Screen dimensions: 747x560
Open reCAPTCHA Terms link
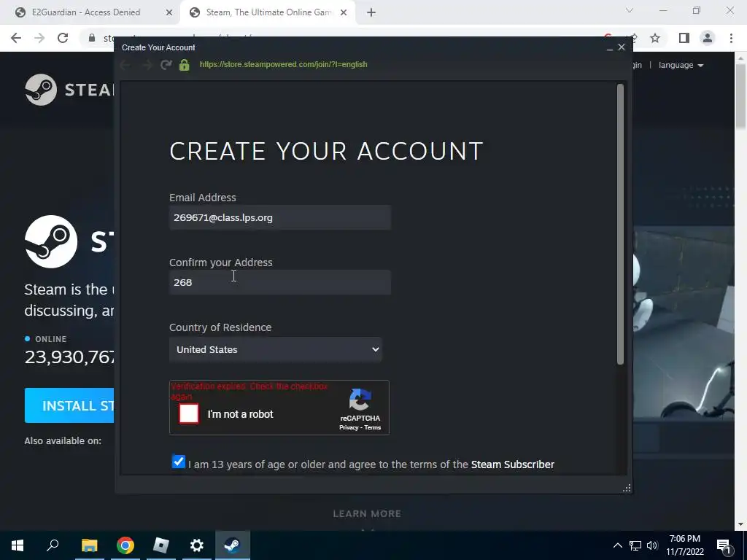pyautogui.click(x=373, y=427)
